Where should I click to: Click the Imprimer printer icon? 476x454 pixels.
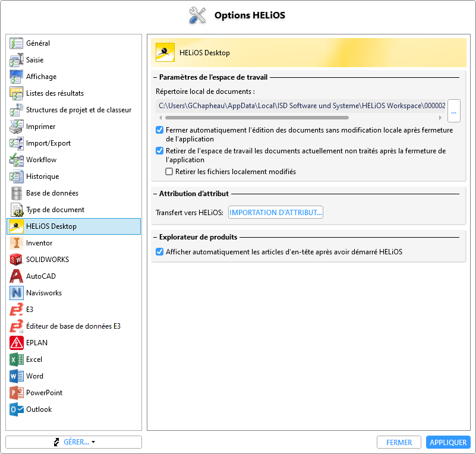17,127
